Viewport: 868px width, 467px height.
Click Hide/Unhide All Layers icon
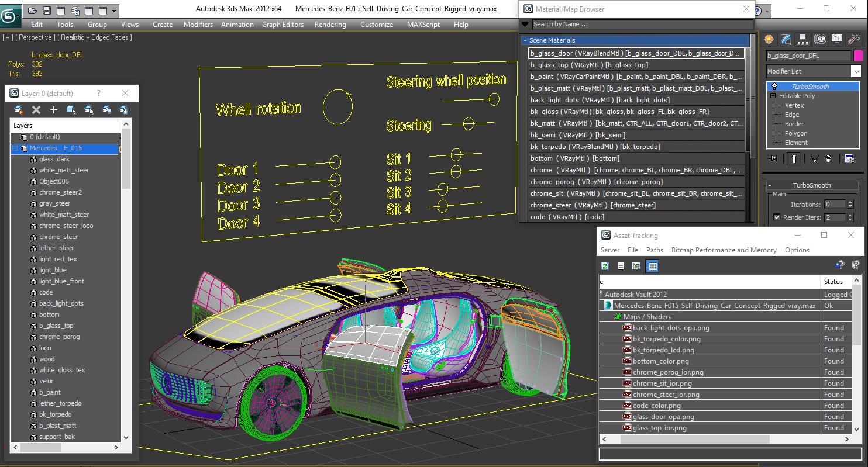tap(106, 109)
